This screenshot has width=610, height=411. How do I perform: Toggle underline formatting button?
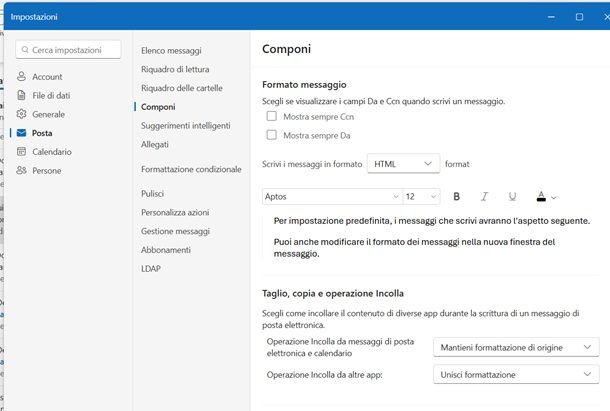point(512,197)
